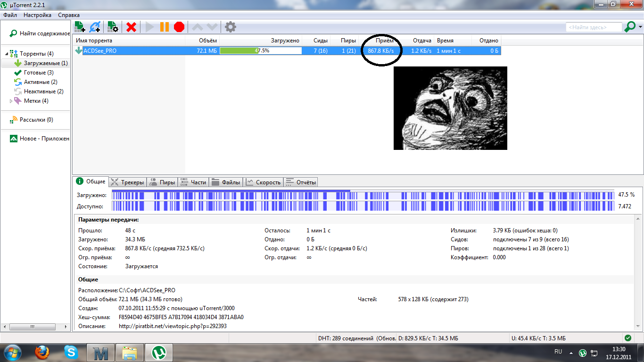Click into the 'Найти здесь' search field
Image resolution: width=644 pixels, height=362 pixels.
pyautogui.click(x=594, y=27)
